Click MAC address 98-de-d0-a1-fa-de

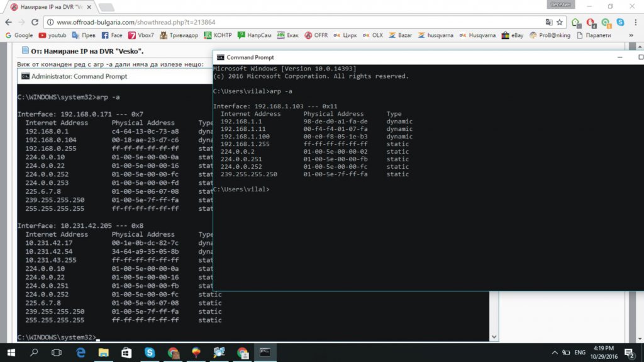[x=336, y=122]
